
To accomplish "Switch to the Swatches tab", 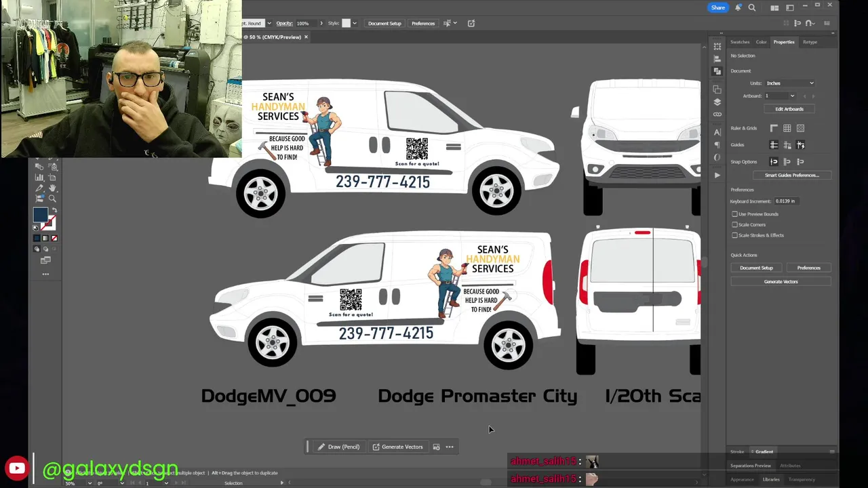I will 740,42.
